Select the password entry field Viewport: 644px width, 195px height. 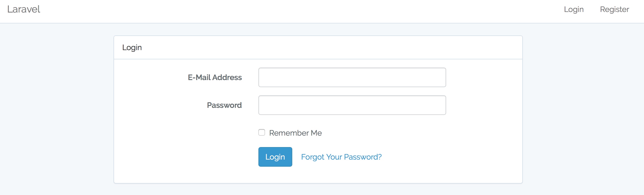(352, 105)
